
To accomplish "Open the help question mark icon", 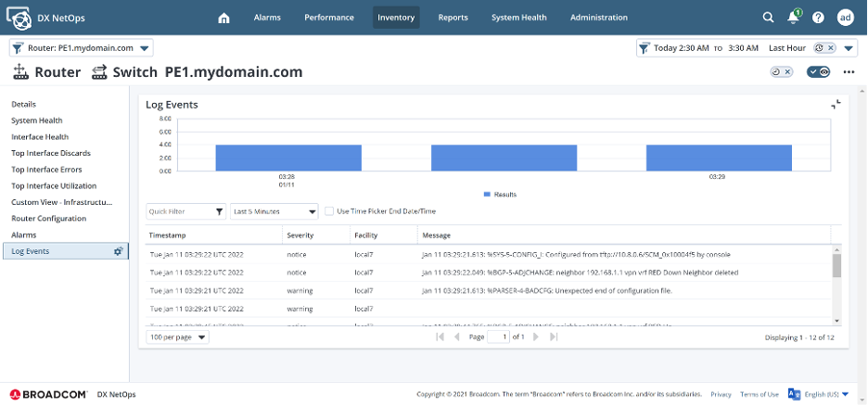I will point(818,18).
